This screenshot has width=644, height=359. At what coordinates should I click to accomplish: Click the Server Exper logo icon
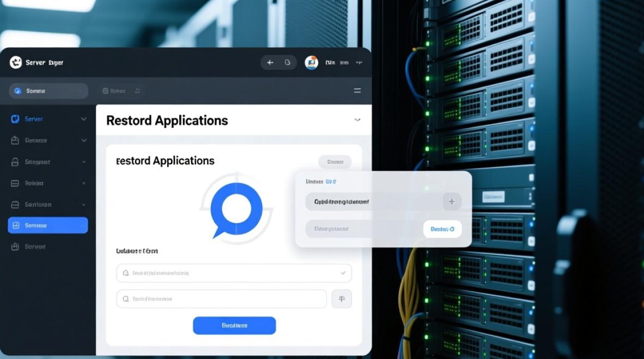point(16,62)
